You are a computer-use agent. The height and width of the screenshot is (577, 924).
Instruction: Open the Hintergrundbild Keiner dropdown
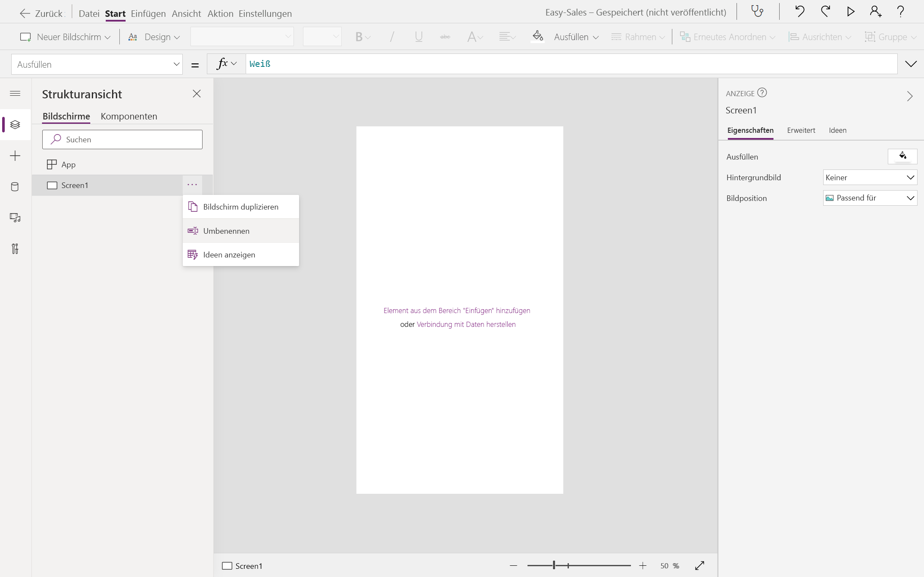point(870,177)
